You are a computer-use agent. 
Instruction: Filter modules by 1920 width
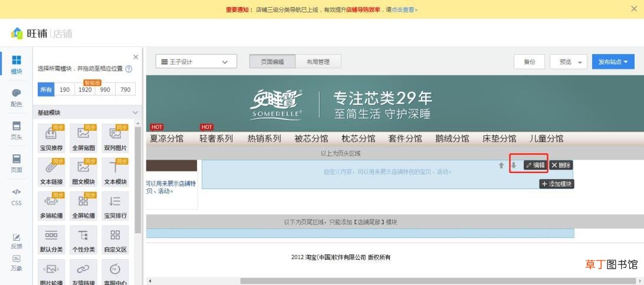click(x=85, y=90)
